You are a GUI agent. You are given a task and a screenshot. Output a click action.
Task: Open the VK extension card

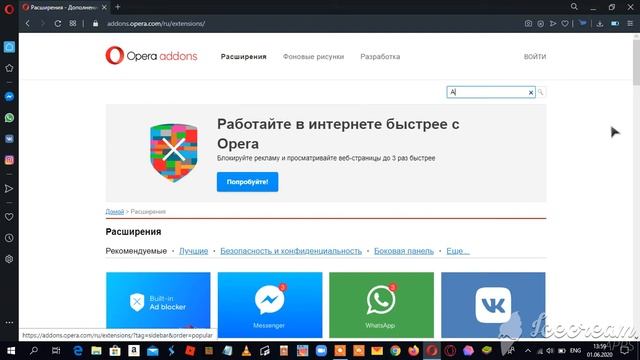tap(493, 304)
